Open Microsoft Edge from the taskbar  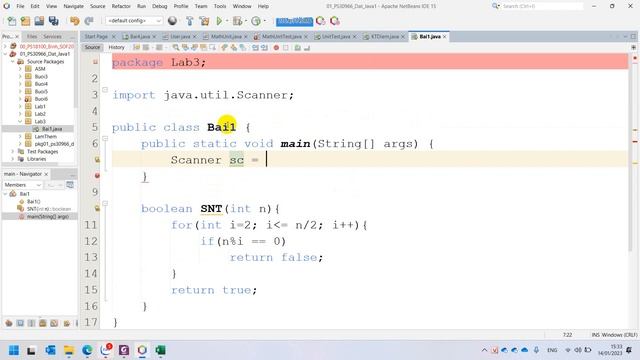click(x=87, y=350)
